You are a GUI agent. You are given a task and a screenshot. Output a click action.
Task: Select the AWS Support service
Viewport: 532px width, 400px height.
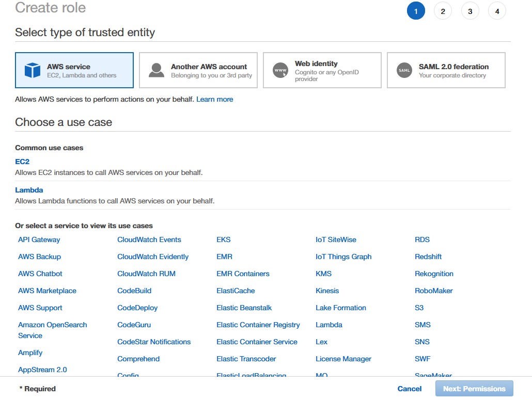pos(40,308)
